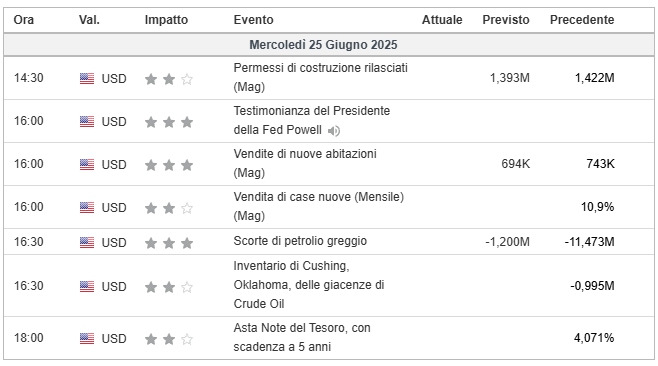
Task: Open Asta Note del Tesoro event
Action: [302, 337]
